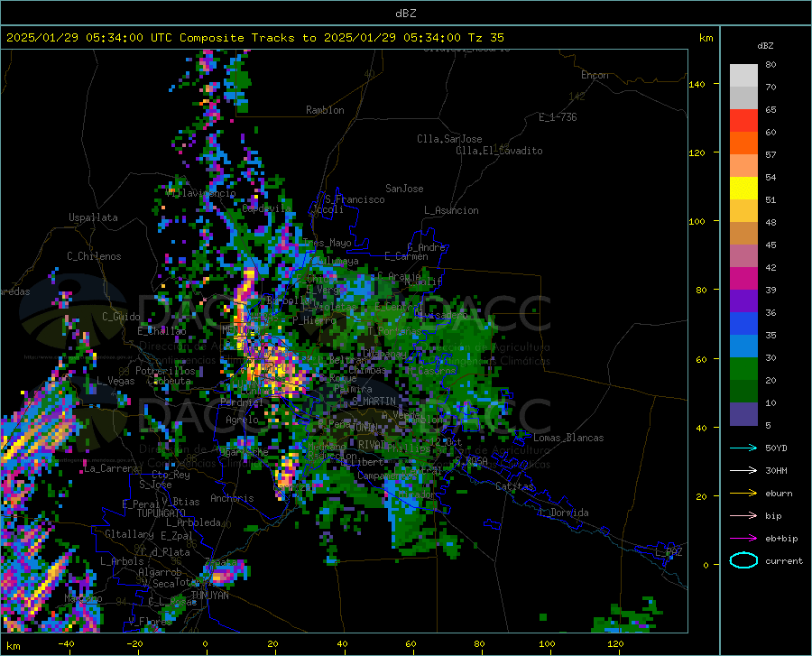Image resolution: width=812 pixels, height=656 pixels.
Task: Pick the magenta 39-42 dBZ swatch
Action: [743, 279]
